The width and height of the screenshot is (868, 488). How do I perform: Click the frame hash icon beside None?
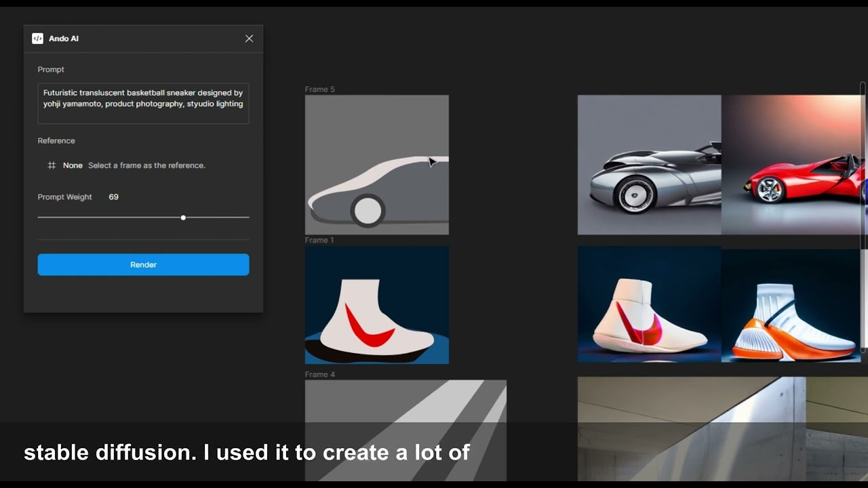52,165
